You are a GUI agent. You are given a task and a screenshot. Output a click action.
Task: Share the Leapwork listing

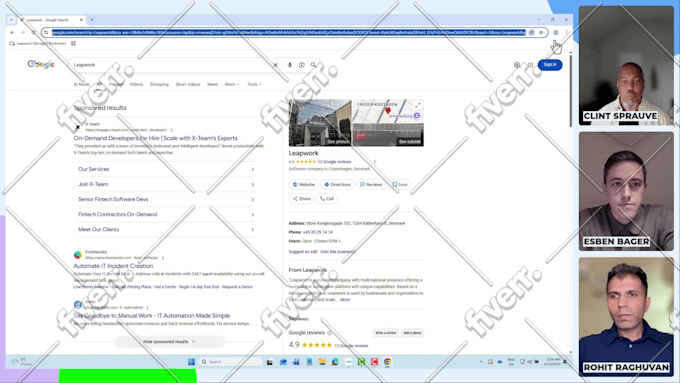301,199
